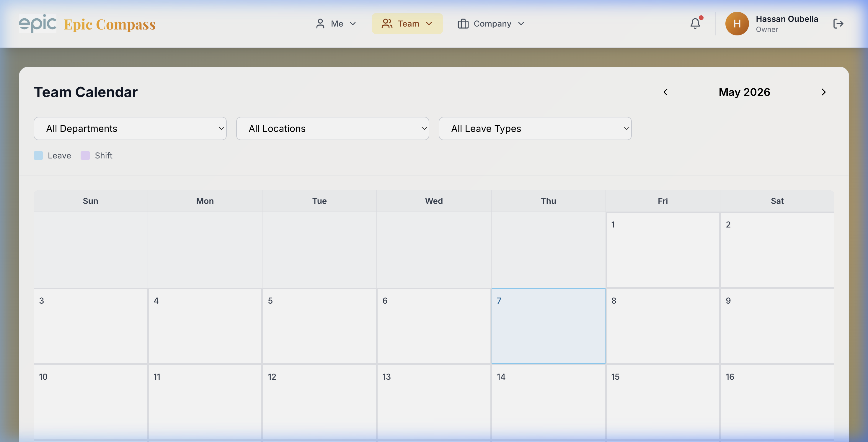Select May 5 day cell
This screenshot has height=442, width=868.
(x=319, y=326)
